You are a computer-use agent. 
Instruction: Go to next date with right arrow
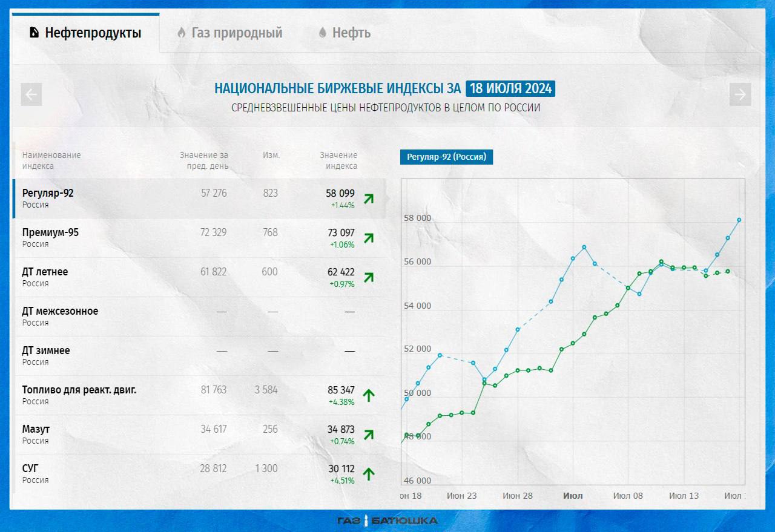click(x=740, y=94)
